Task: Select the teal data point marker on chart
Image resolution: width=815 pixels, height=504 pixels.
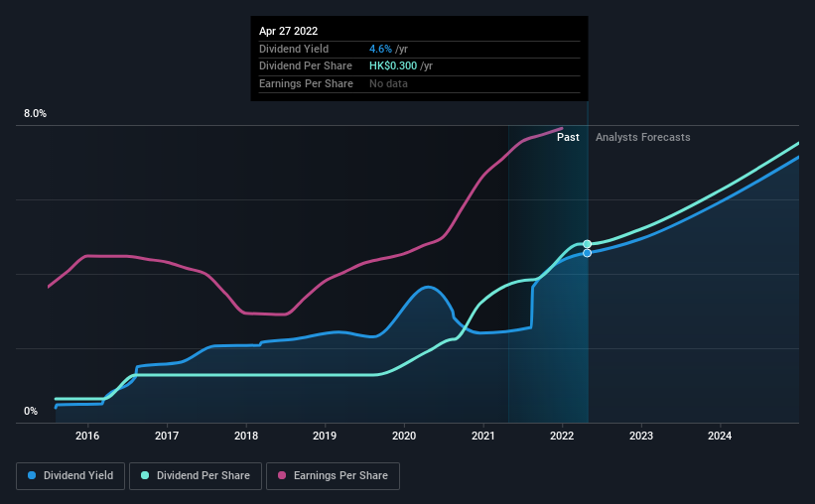Action: pyautogui.click(x=587, y=244)
